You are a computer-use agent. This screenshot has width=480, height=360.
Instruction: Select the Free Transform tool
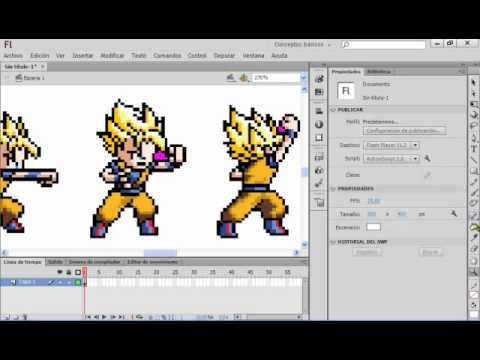[474, 104]
